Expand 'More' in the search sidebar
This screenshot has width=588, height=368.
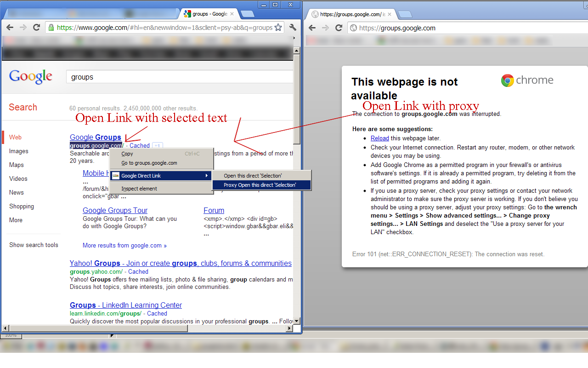(16, 220)
